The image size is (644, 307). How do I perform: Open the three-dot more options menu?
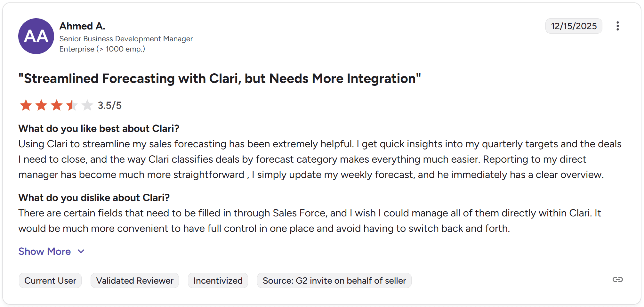[x=617, y=26]
